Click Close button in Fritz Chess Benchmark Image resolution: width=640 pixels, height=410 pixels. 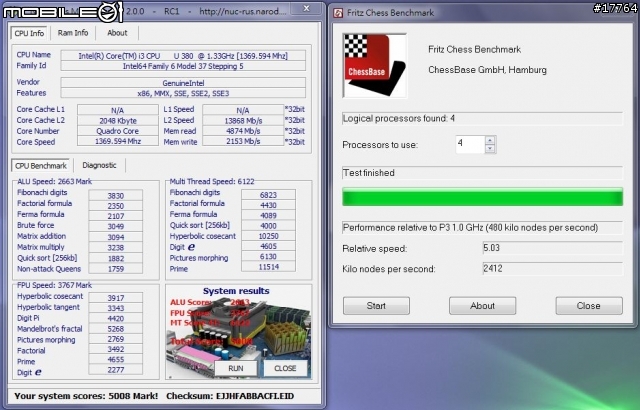coord(589,306)
